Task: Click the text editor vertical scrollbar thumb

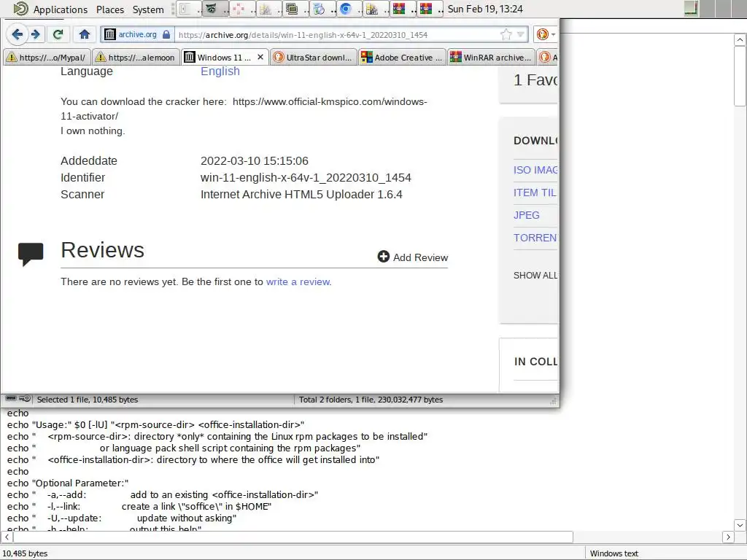Action: tap(740, 76)
